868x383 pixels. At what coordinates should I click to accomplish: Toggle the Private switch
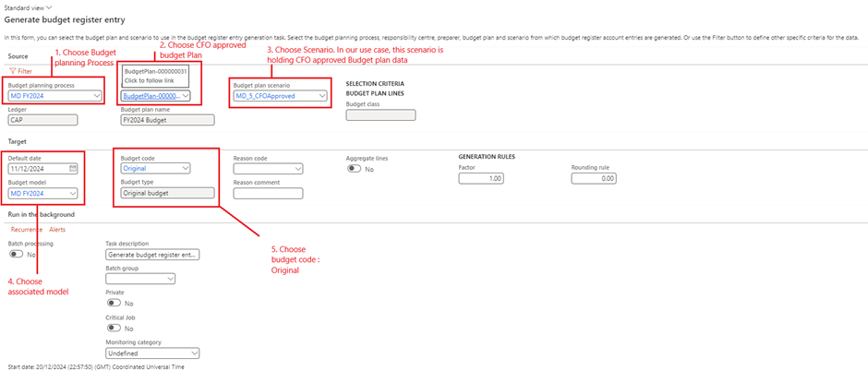click(x=114, y=304)
